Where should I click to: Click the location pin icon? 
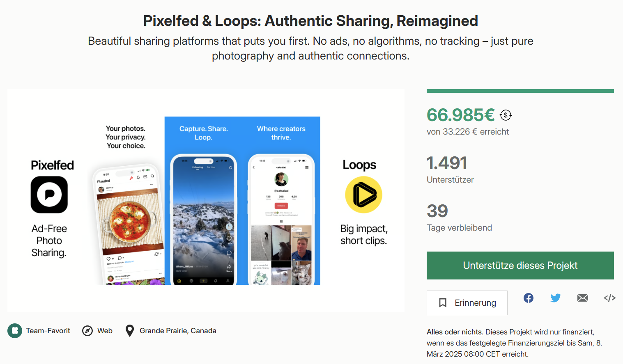tap(129, 331)
